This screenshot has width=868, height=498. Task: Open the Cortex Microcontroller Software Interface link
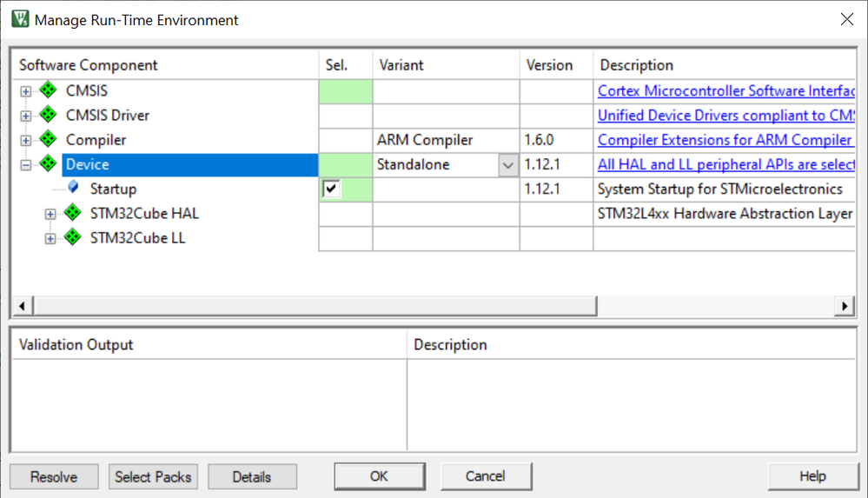726,91
